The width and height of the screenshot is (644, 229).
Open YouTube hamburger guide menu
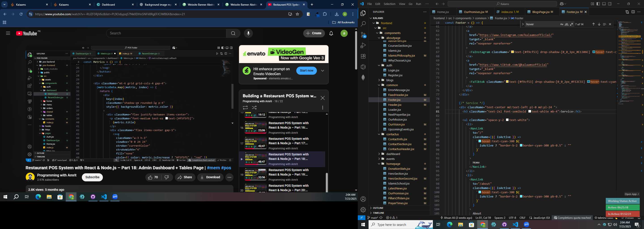click(8, 33)
